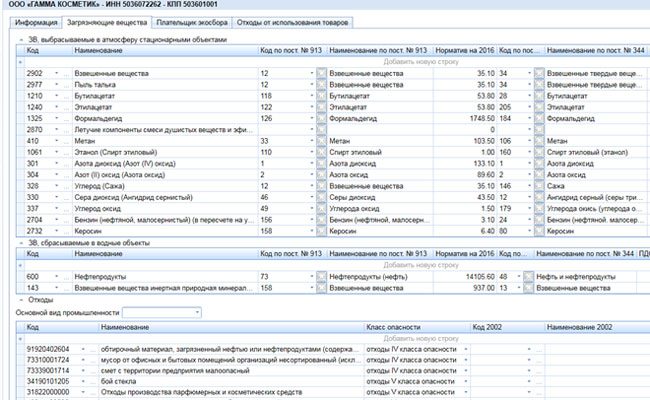This screenshot has width=650, height=400.
Task: Click Добавить новую строку in the water discharges table
Action: 421,265
